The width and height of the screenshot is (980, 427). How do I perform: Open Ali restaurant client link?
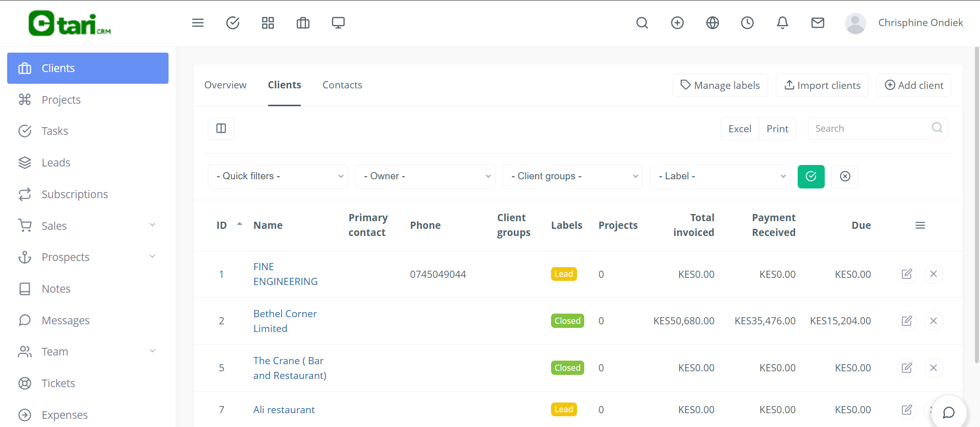(x=284, y=410)
